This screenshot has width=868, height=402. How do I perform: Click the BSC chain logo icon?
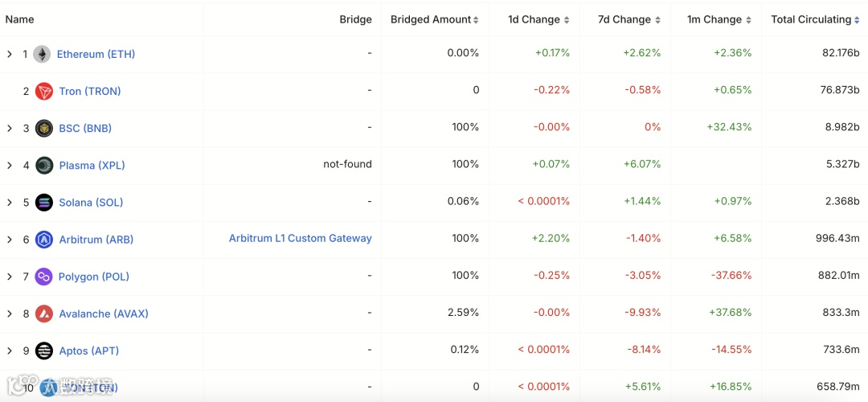point(44,129)
